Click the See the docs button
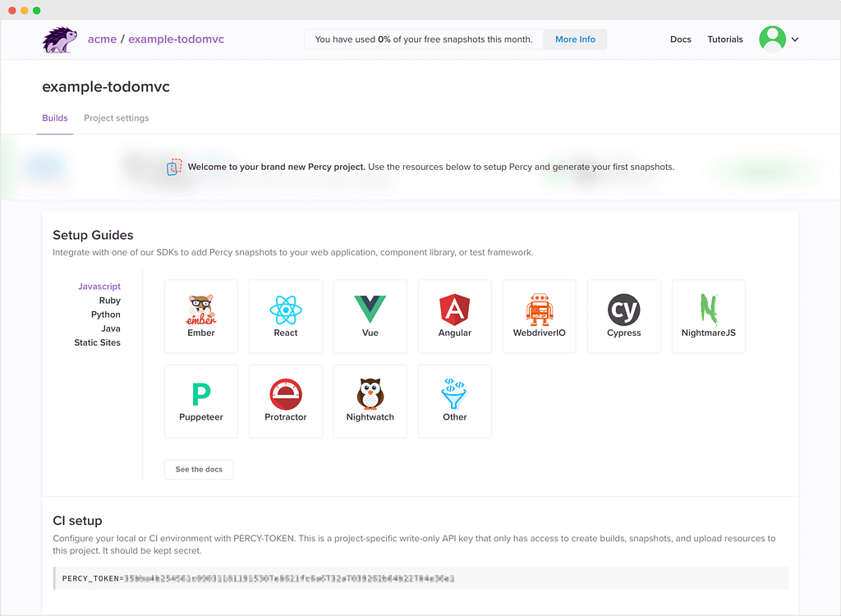 pos(199,469)
